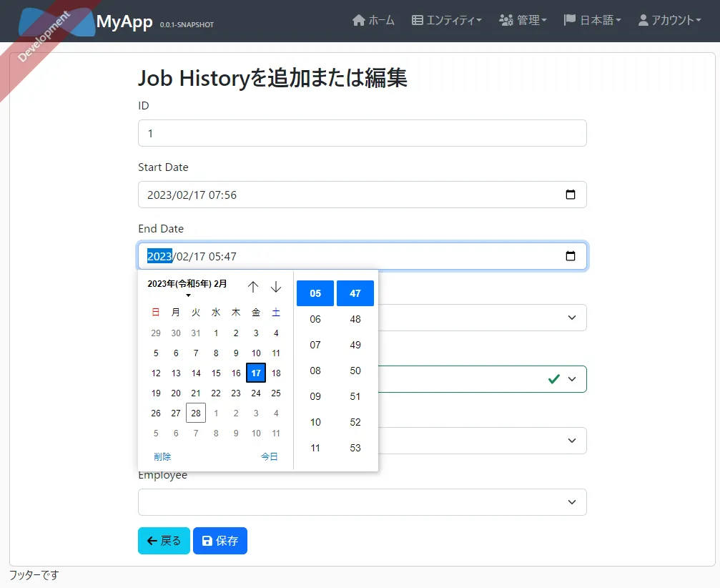
Task: Click the 土 Saturday column header
Action: click(x=276, y=313)
